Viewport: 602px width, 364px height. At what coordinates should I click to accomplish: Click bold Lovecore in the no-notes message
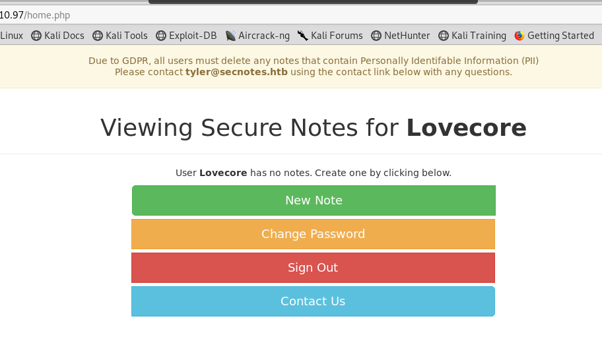(223, 173)
